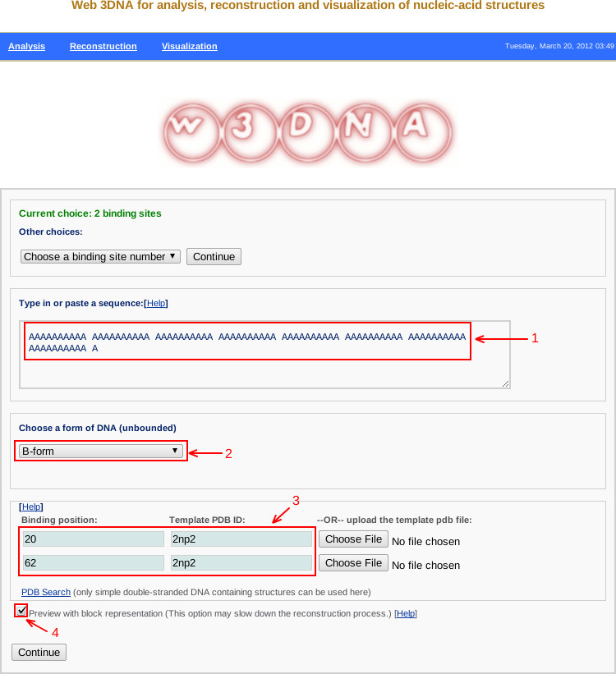Open the Visualization menu link
Screen dimensions: 616x674
(189, 46)
